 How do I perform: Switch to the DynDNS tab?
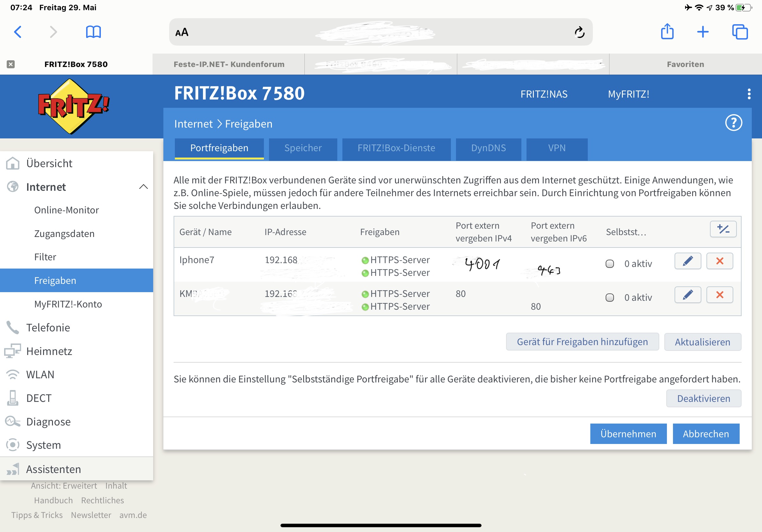pos(488,148)
